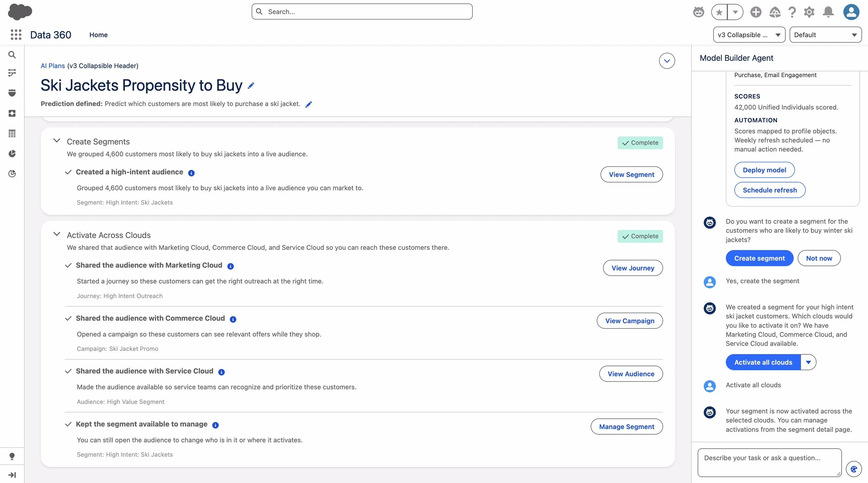
Task: Collapse the page header chevron
Action: 667,61
